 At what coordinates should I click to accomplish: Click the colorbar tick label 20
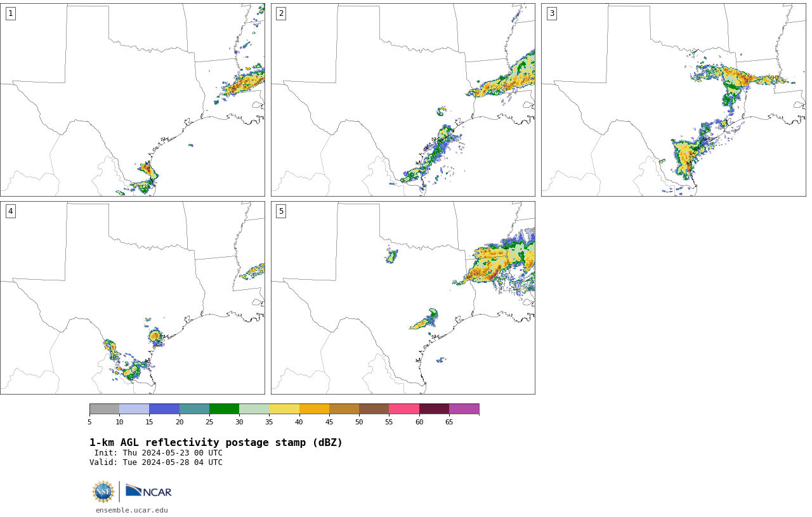(180, 422)
